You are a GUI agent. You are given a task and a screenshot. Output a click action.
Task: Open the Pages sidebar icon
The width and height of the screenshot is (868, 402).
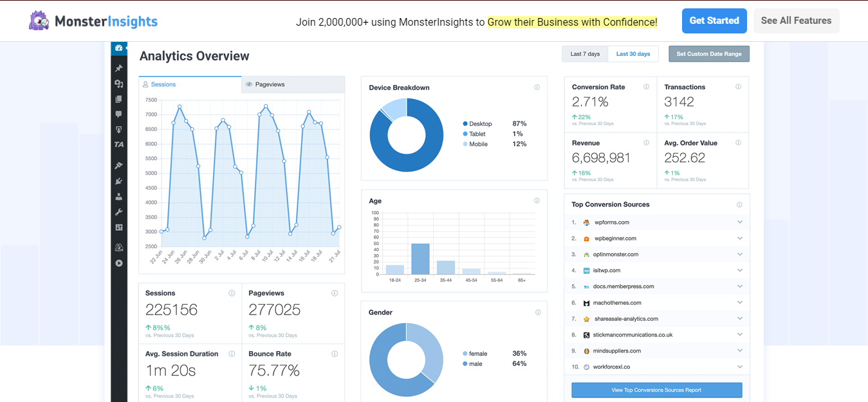pyautogui.click(x=118, y=99)
